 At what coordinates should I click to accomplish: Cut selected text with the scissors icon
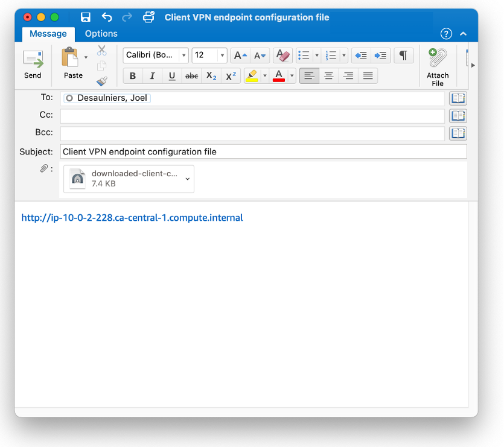click(x=101, y=51)
